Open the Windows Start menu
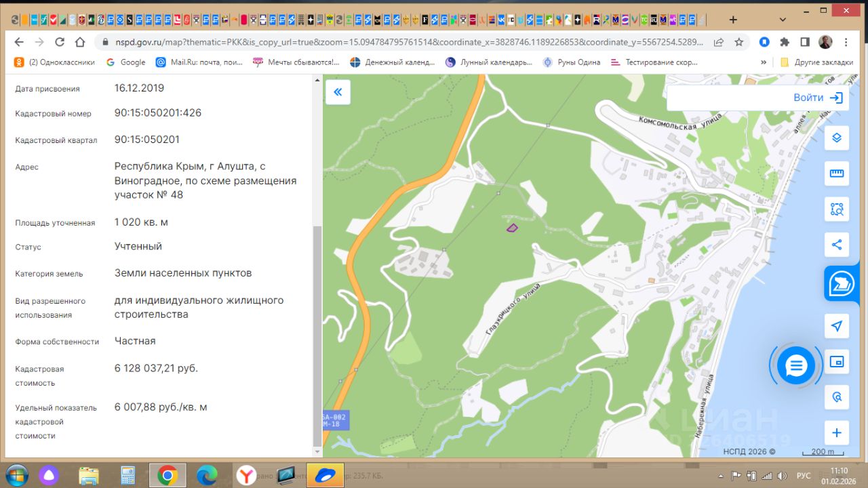This screenshot has width=868, height=488. 16,474
